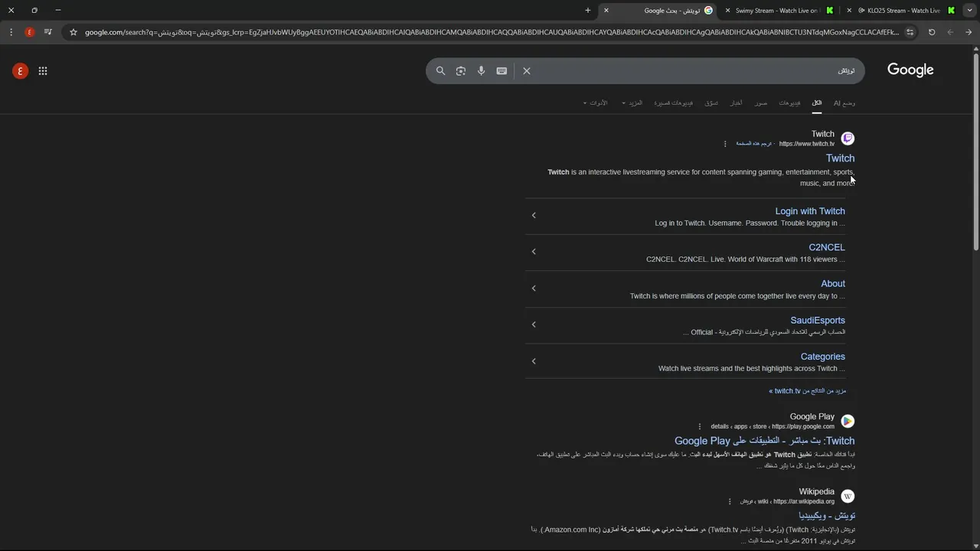Open the Chrome three-dot menu

pyautogui.click(x=11, y=32)
